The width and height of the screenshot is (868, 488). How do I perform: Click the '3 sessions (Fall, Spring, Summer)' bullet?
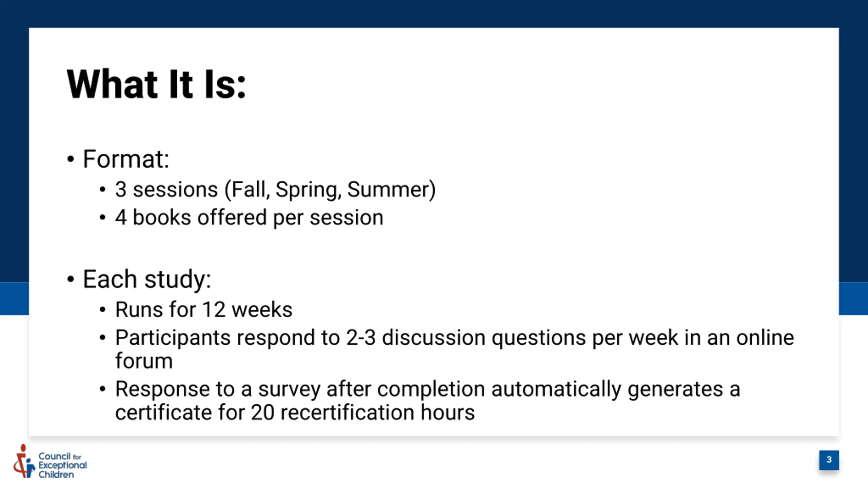(275, 189)
